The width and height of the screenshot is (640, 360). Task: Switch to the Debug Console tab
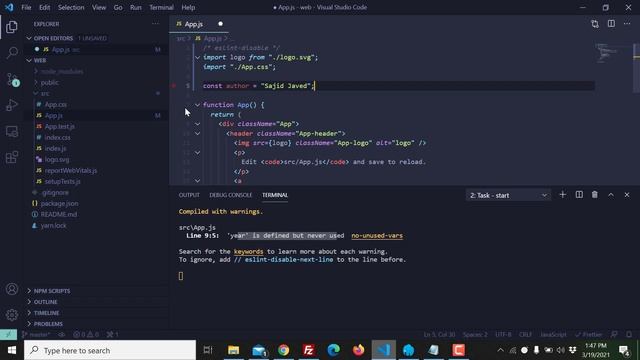coord(231,195)
